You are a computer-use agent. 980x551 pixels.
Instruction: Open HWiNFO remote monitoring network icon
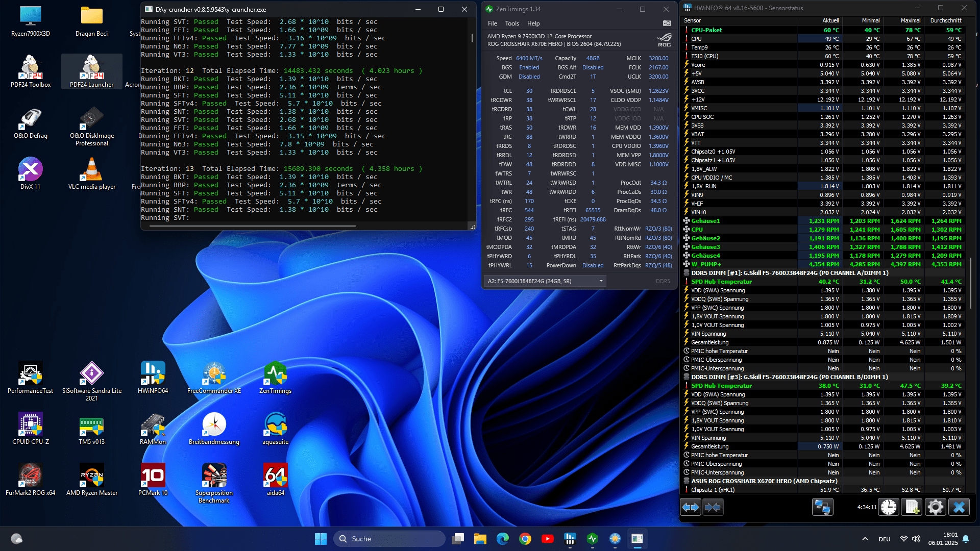[822, 507]
